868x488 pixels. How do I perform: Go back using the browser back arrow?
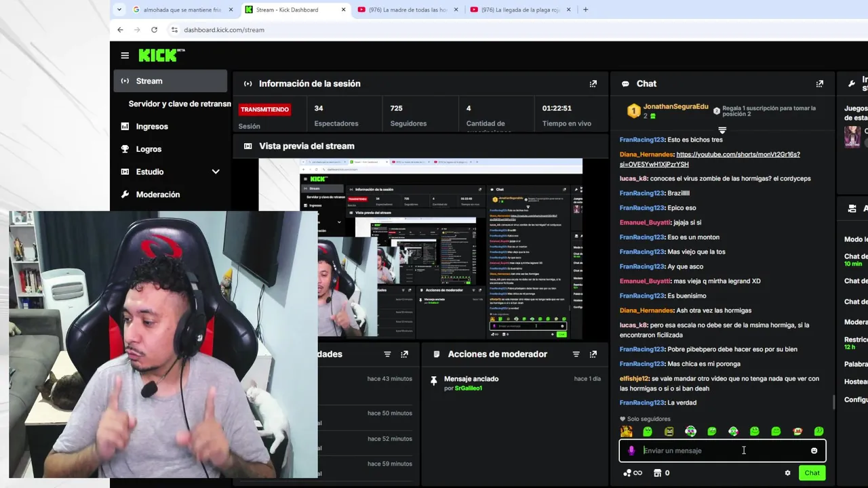(120, 30)
